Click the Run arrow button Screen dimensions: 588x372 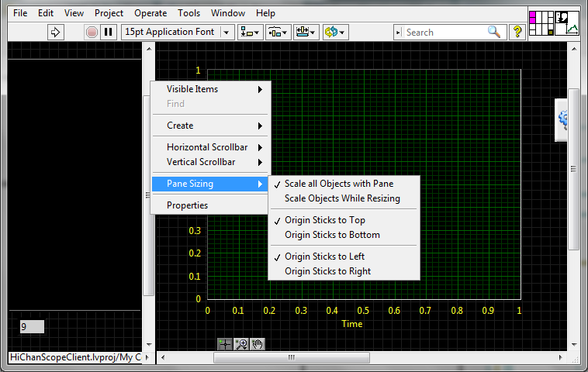click(x=55, y=32)
